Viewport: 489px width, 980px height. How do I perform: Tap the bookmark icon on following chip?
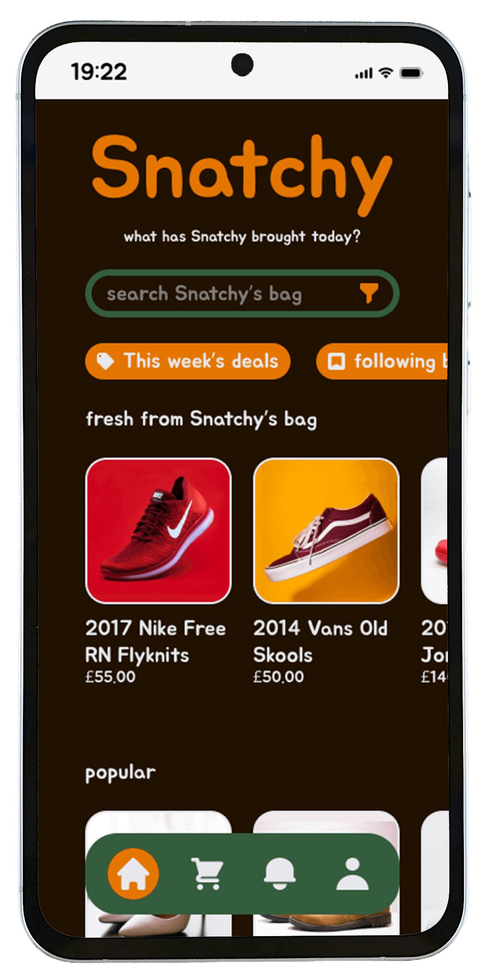[x=336, y=361]
